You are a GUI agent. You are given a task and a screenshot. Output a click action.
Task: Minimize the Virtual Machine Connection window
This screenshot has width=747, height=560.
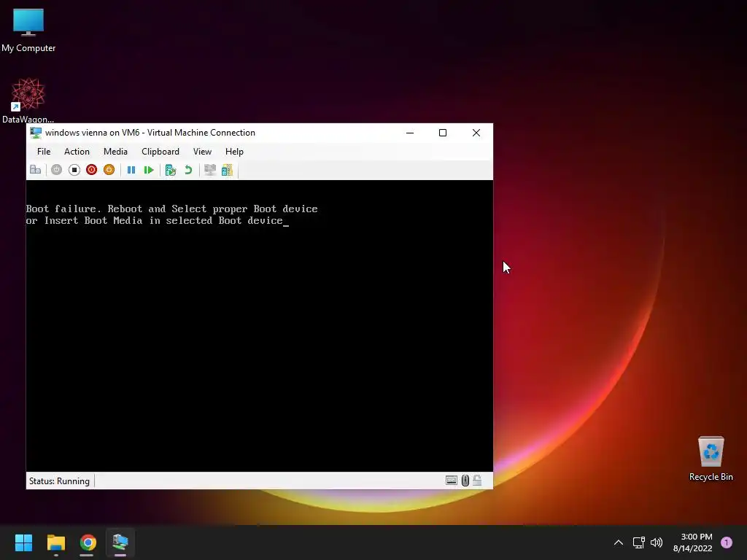410,133
